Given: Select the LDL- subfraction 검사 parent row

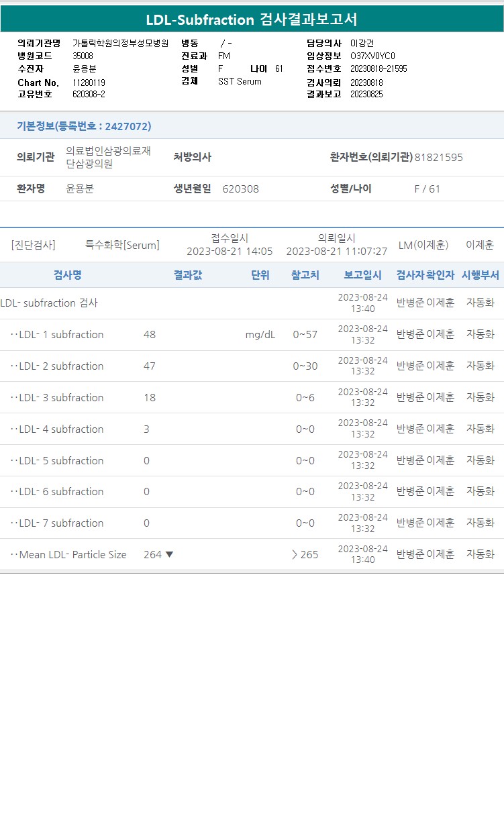Looking at the screenshot, I should pos(50,303).
